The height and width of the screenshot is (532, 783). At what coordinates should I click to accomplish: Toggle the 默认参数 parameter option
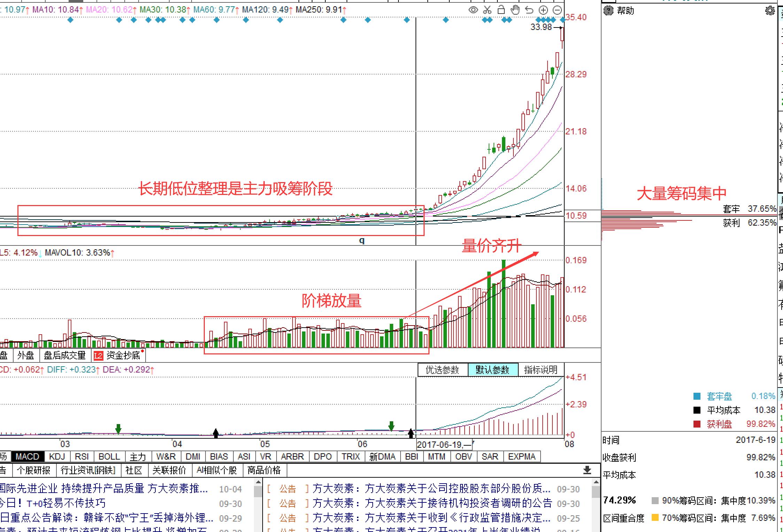[x=492, y=370]
